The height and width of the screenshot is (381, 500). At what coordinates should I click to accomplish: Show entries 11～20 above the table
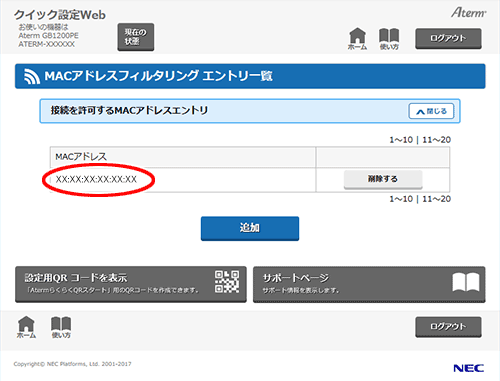436,140
